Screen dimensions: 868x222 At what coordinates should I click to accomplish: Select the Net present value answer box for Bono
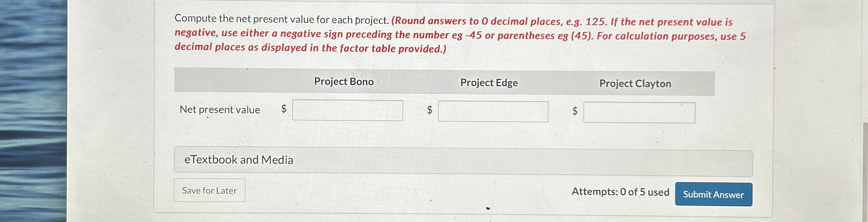348,110
